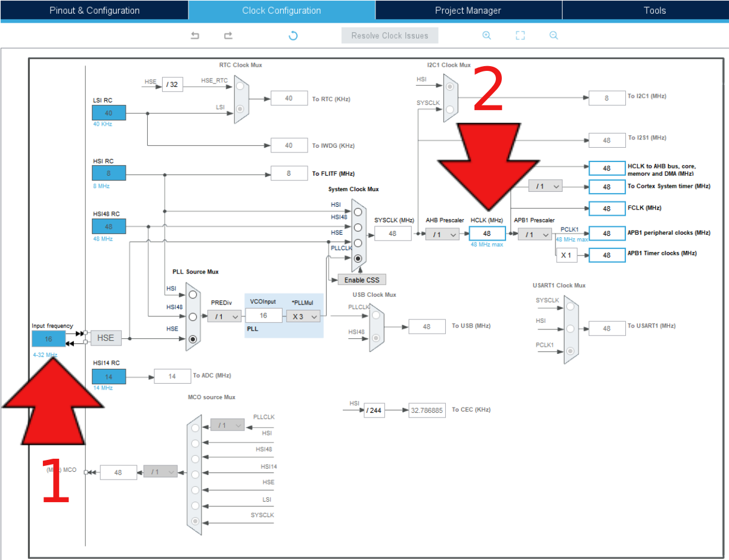Click the zoom in magnifier icon
The image size is (729, 560).
point(486,36)
